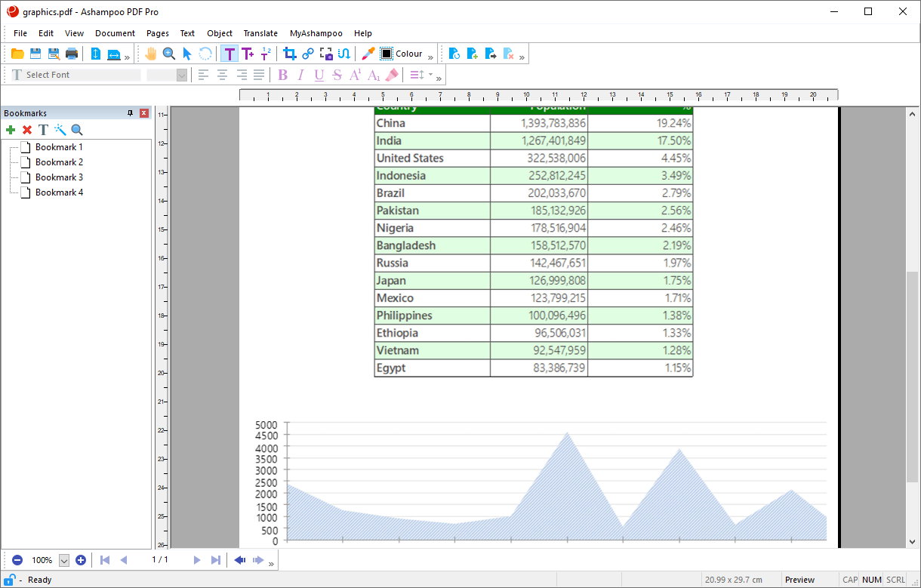Zoom in with the plus button

[81, 560]
